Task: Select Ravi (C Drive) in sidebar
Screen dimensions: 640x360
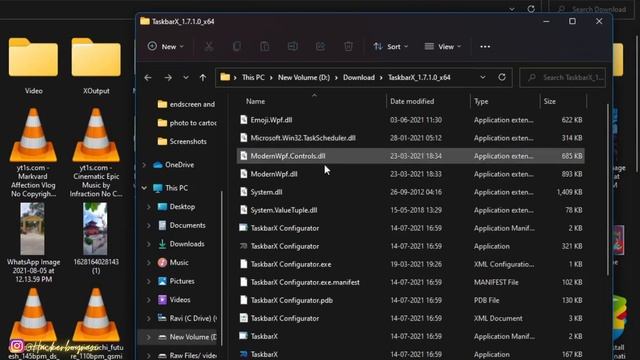Action: 187,318
